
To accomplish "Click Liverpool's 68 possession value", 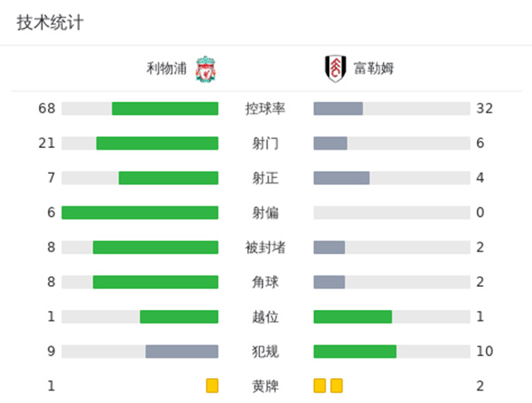I will pos(47,109).
